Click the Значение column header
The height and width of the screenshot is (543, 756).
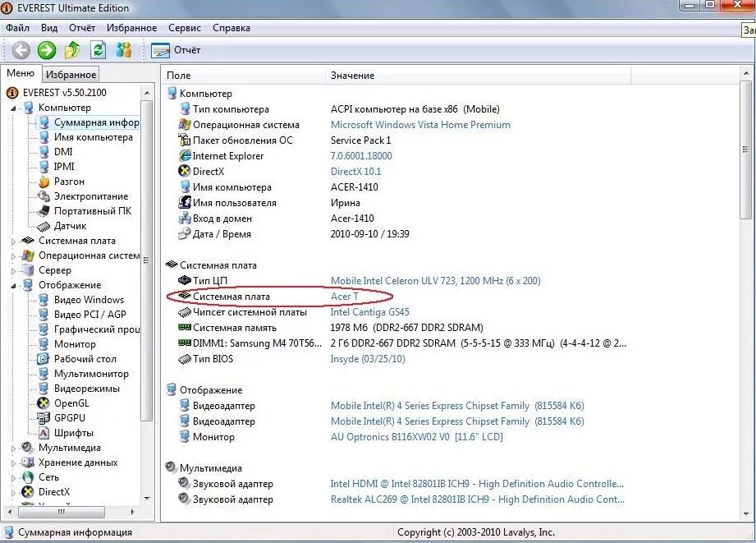[479, 76]
